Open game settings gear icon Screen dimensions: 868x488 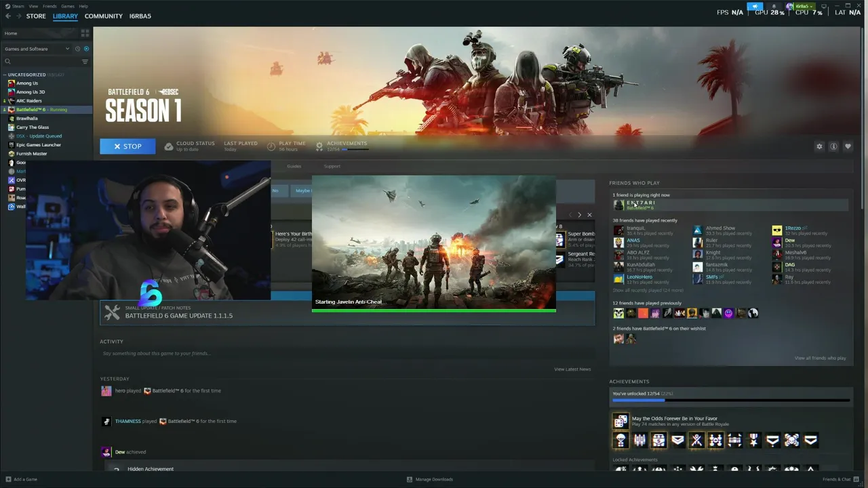click(x=819, y=146)
